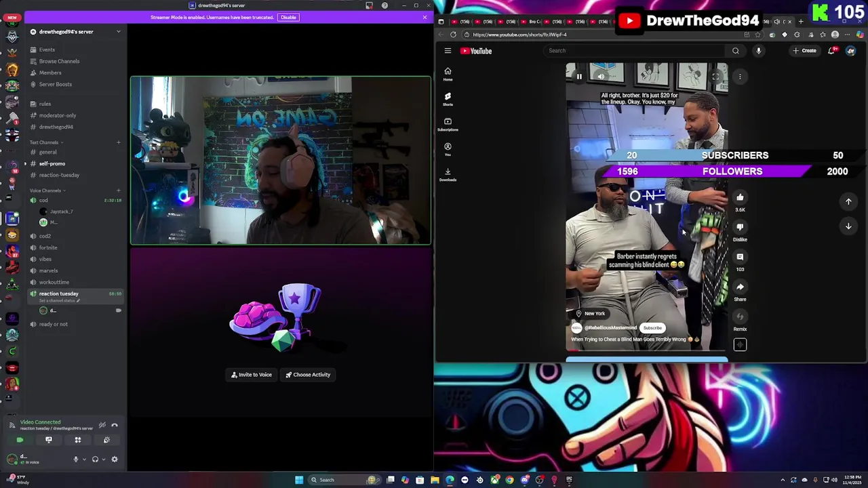Open the rules text channel
This screenshot has height=488, width=868.
point(45,104)
